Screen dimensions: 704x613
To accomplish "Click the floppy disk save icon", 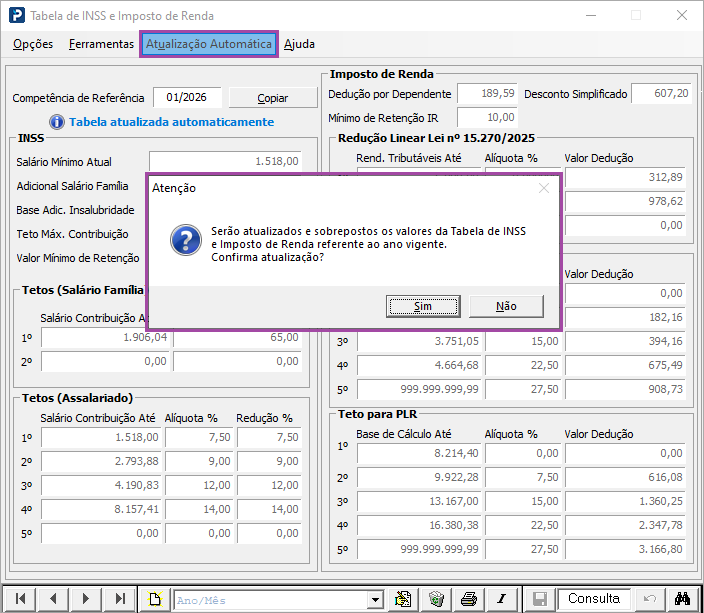I will click(x=540, y=598).
